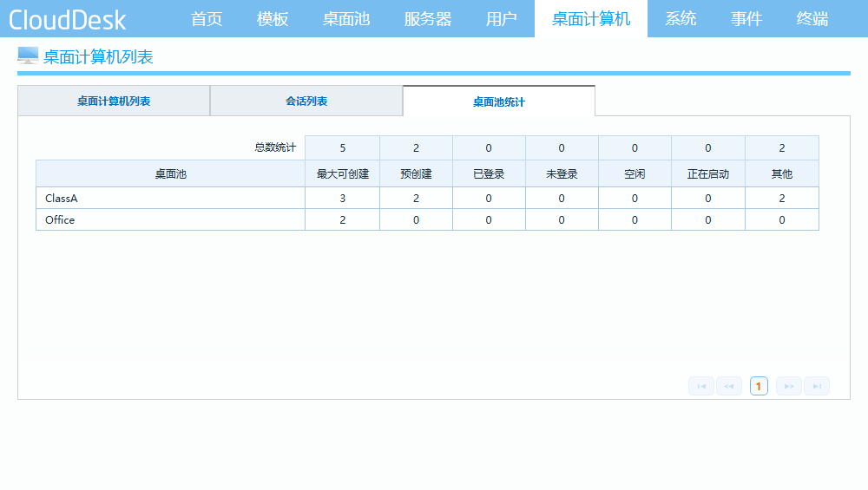Select the ClassA pool row name
The width and height of the screenshot is (868, 490).
(x=62, y=198)
